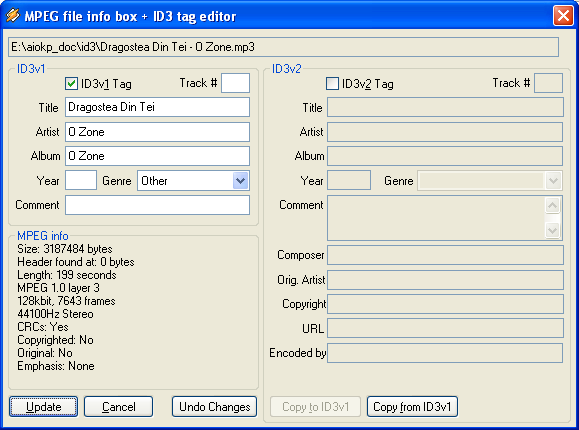
Task: Select the ID3v1 Genre field showing Other
Action: click(193, 181)
